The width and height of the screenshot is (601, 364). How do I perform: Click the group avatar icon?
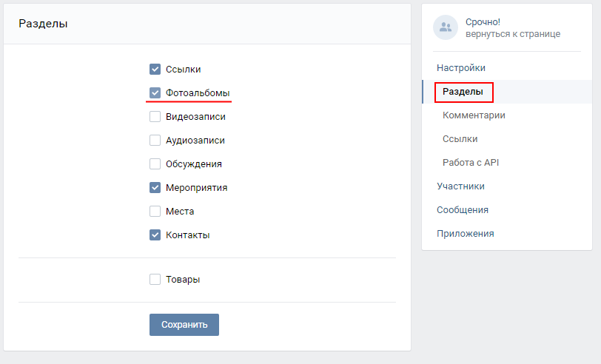point(446,27)
